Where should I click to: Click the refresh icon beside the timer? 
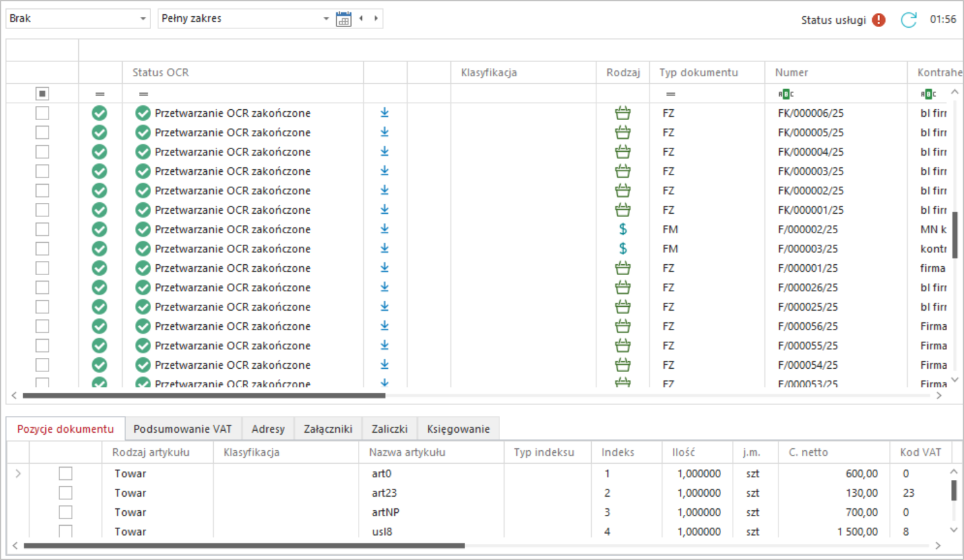click(908, 20)
